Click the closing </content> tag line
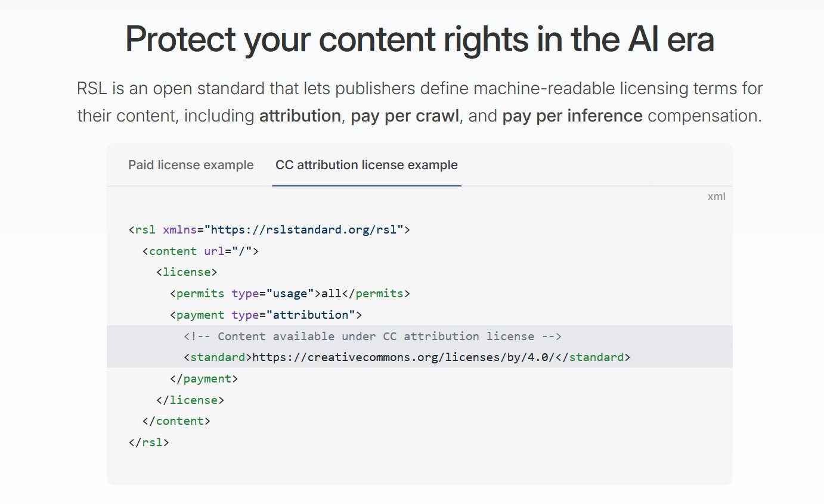The height and width of the screenshot is (504, 824). click(176, 421)
